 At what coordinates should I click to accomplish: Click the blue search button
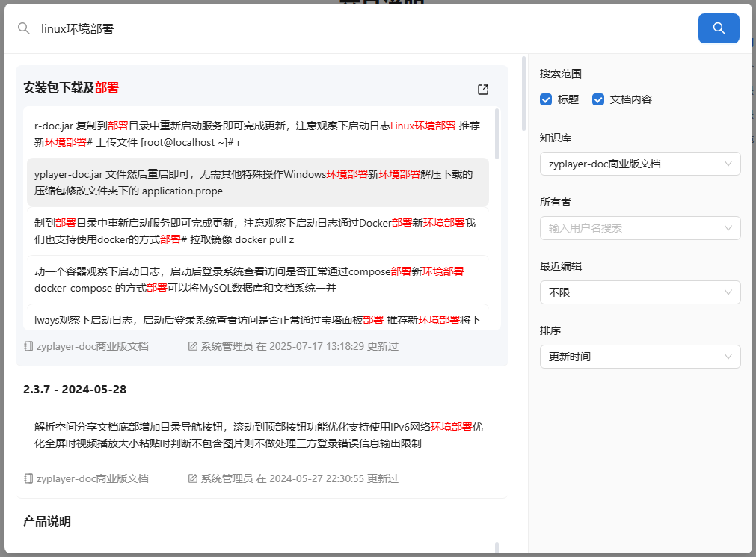tap(719, 28)
